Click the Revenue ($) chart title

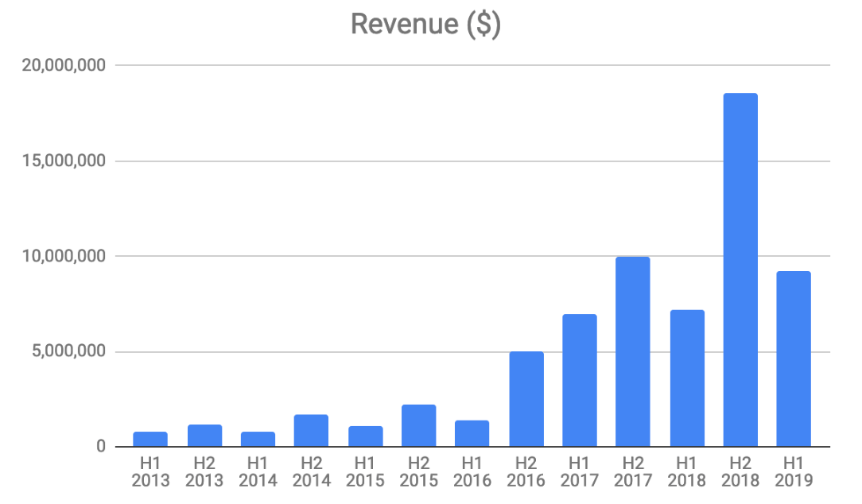pos(425,24)
